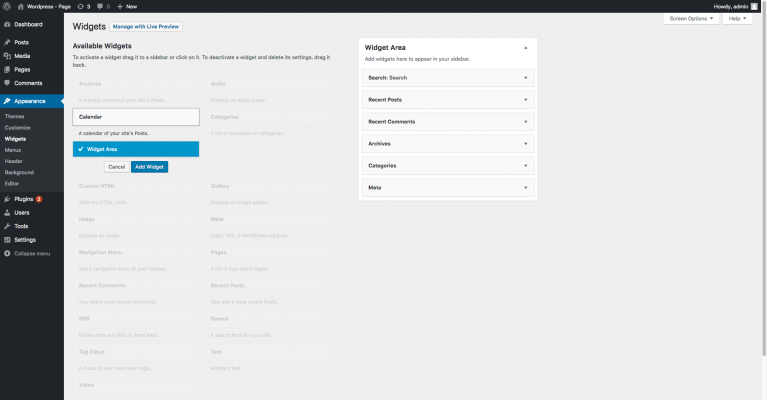This screenshot has width=767, height=400.
Task: Open Customize submenu item
Action: coord(18,128)
